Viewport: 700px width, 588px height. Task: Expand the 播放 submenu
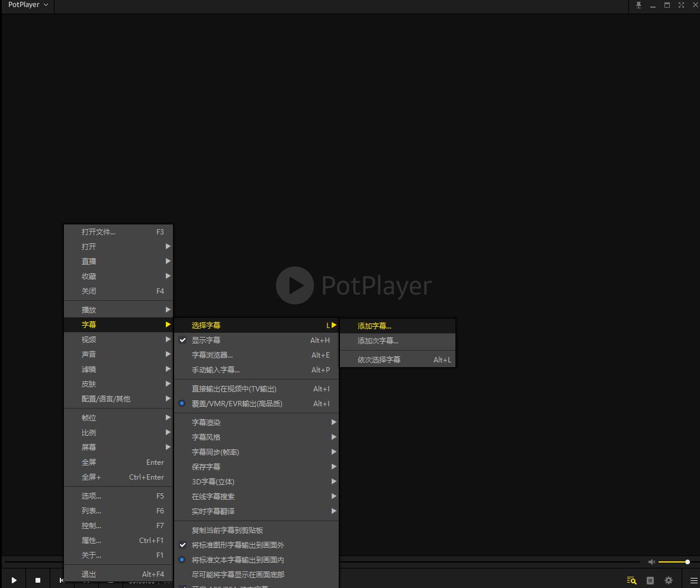pyautogui.click(x=118, y=310)
